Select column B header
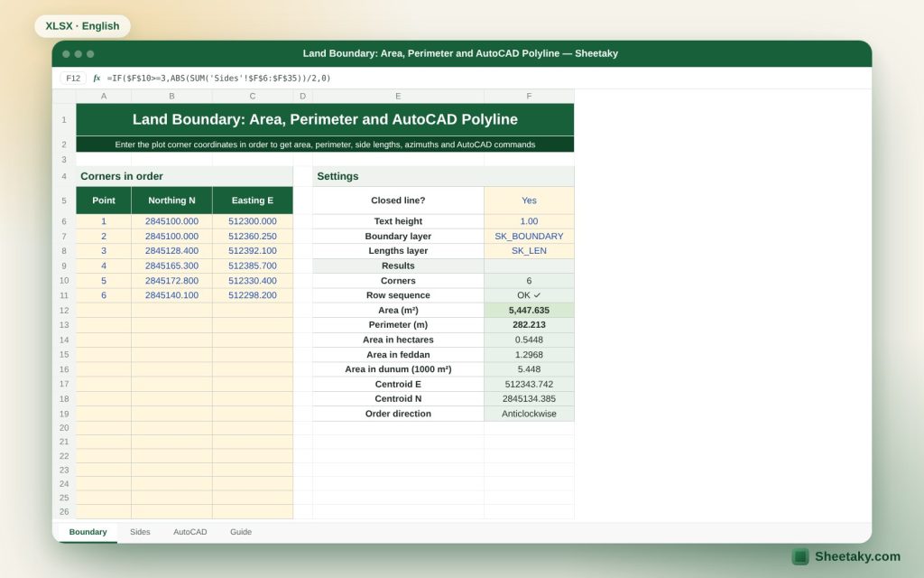The width and height of the screenshot is (924, 578). [x=171, y=96]
